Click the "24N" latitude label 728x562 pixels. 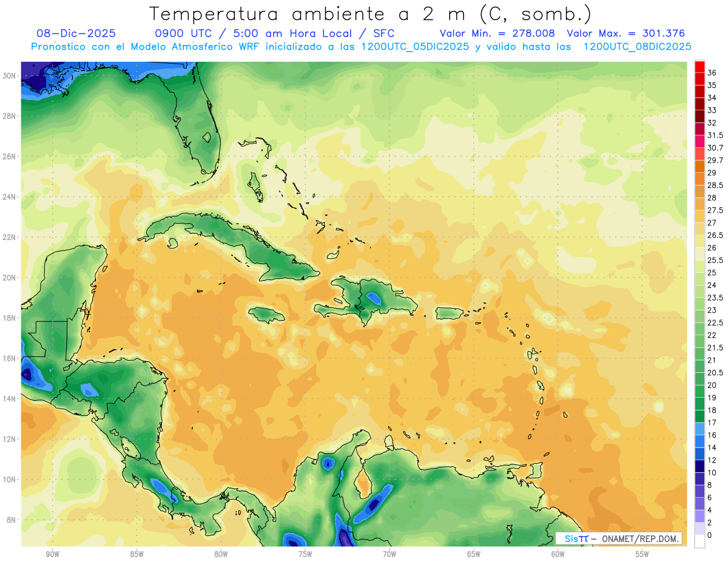[10, 197]
